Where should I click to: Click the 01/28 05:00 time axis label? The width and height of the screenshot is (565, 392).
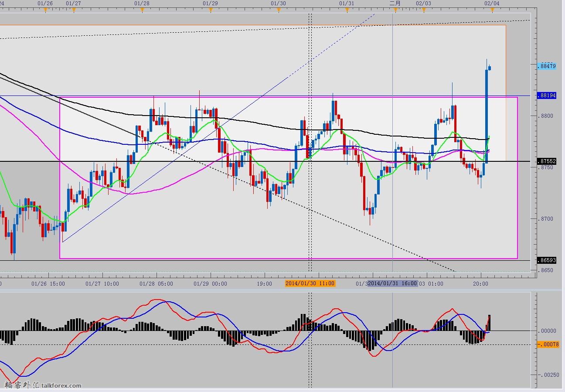[x=157, y=284]
